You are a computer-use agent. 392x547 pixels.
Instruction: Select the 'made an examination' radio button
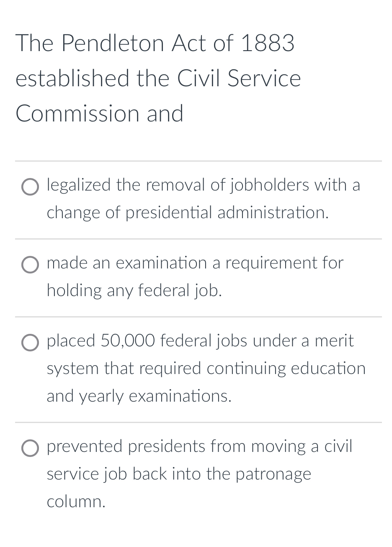tap(30, 265)
